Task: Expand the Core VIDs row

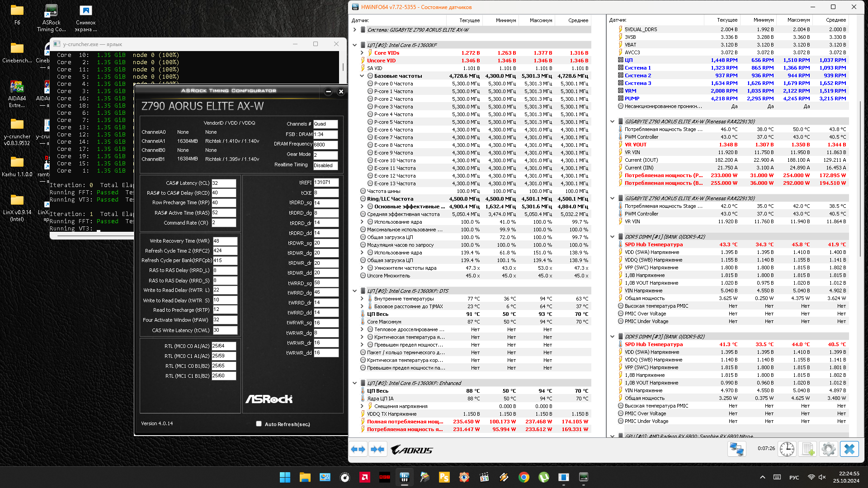Action: 362,53
